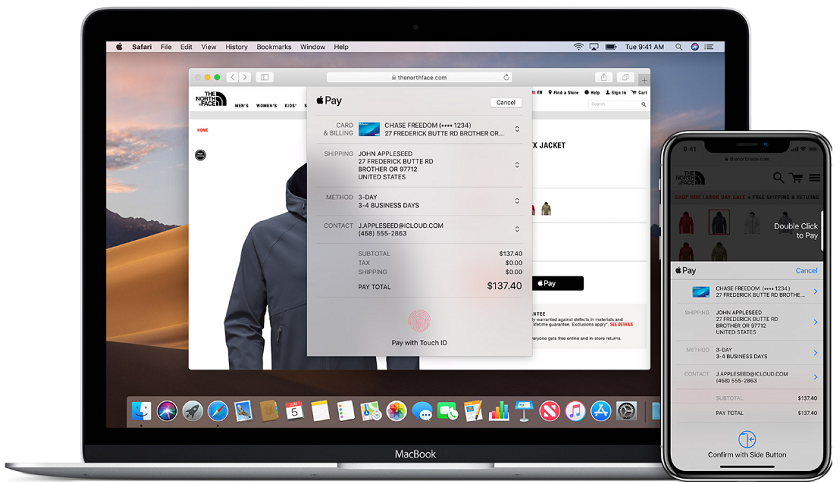Image resolution: width=840 pixels, height=482 pixels.
Task: Click the Sign In link
Action: pyautogui.click(x=616, y=93)
